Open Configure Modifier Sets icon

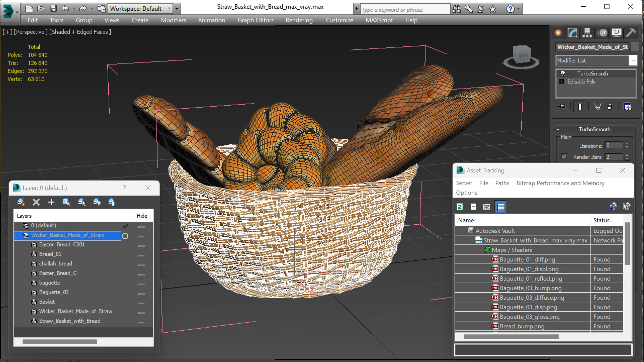(x=627, y=106)
